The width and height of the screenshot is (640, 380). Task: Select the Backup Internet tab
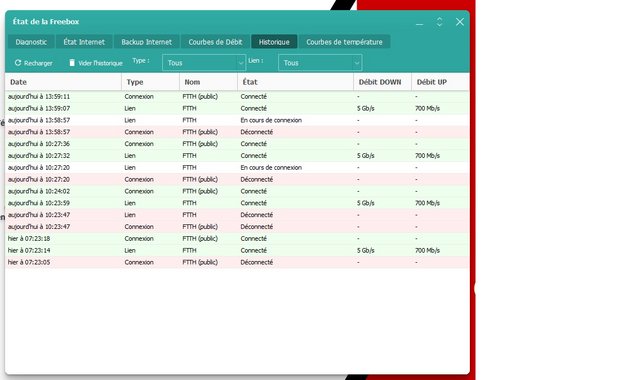pos(147,42)
